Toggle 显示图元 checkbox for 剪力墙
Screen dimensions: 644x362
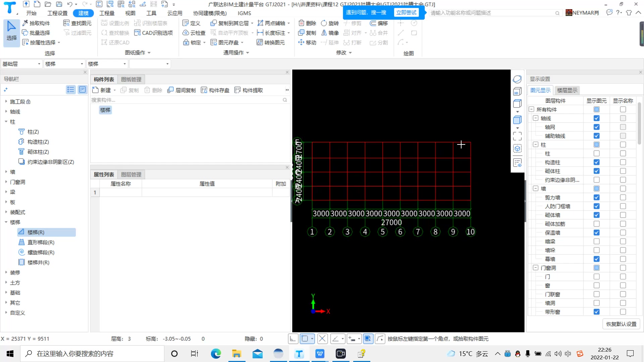[x=596, y=197]
